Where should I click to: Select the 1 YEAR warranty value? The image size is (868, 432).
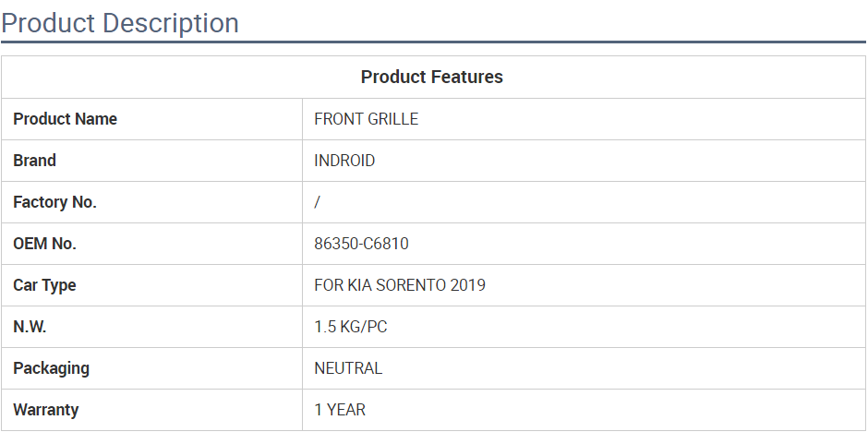(340, 410)
